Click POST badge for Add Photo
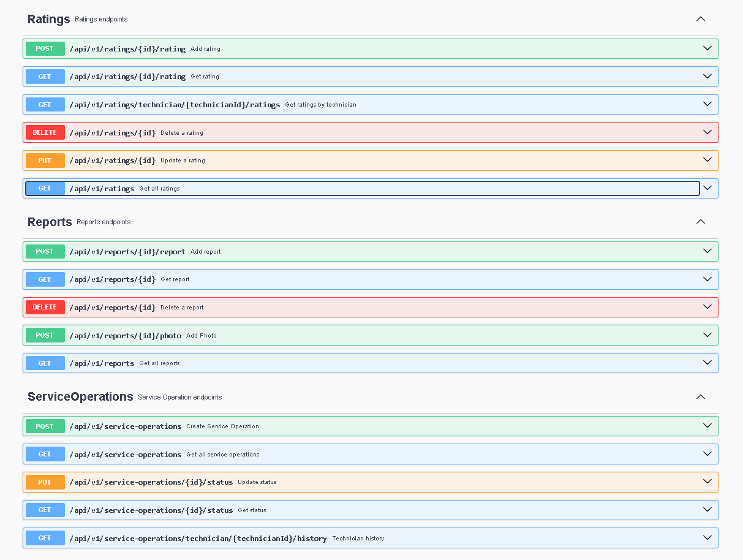Viewport: 743px width, 560px height. tap(45, 335)
